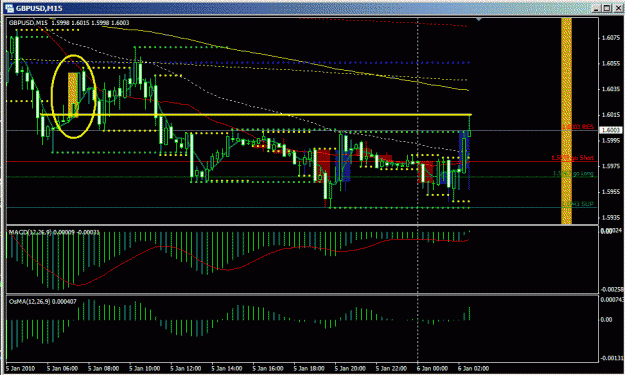625x375 pixels.
Task: Click the -0.00258 MACD scale value
Action: [611, 289]
